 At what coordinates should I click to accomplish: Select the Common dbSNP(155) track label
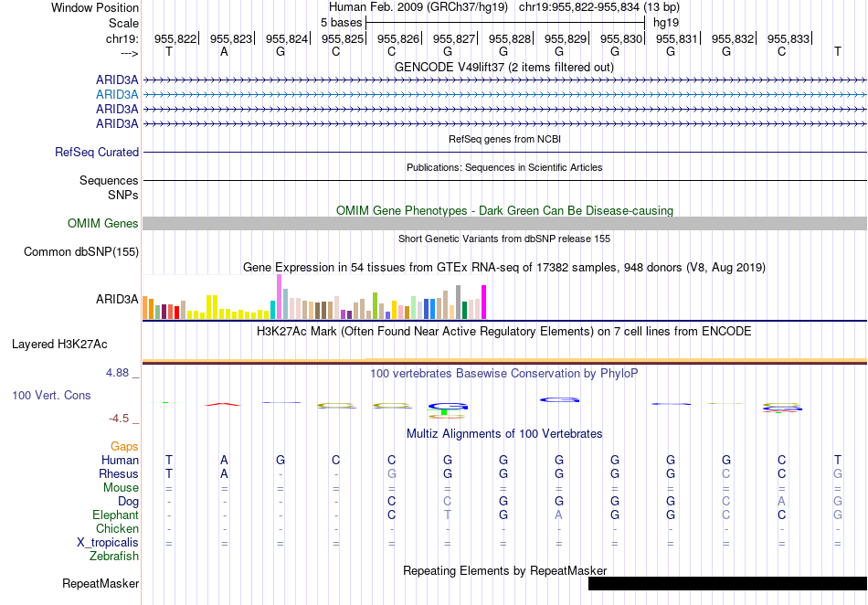tap(81, 252)
